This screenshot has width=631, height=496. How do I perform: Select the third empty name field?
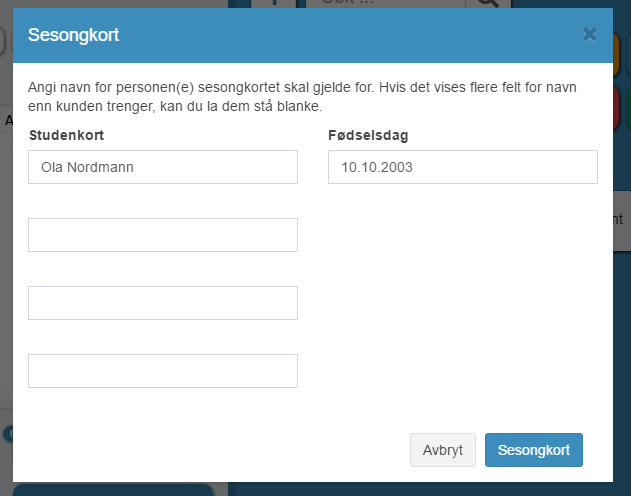pos(163,303)
